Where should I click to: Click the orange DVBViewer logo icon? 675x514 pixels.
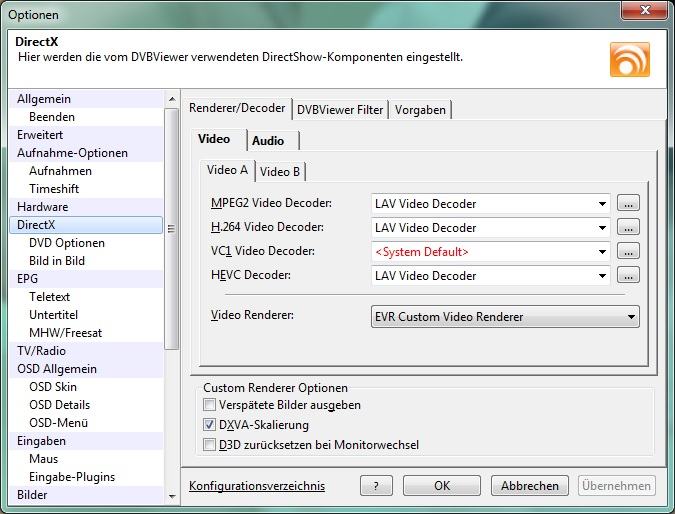click(630, 59)
